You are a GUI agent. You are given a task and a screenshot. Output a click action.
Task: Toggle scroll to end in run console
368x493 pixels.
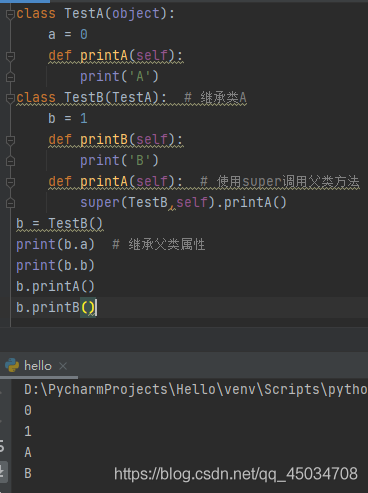click(x=2, y=471)
